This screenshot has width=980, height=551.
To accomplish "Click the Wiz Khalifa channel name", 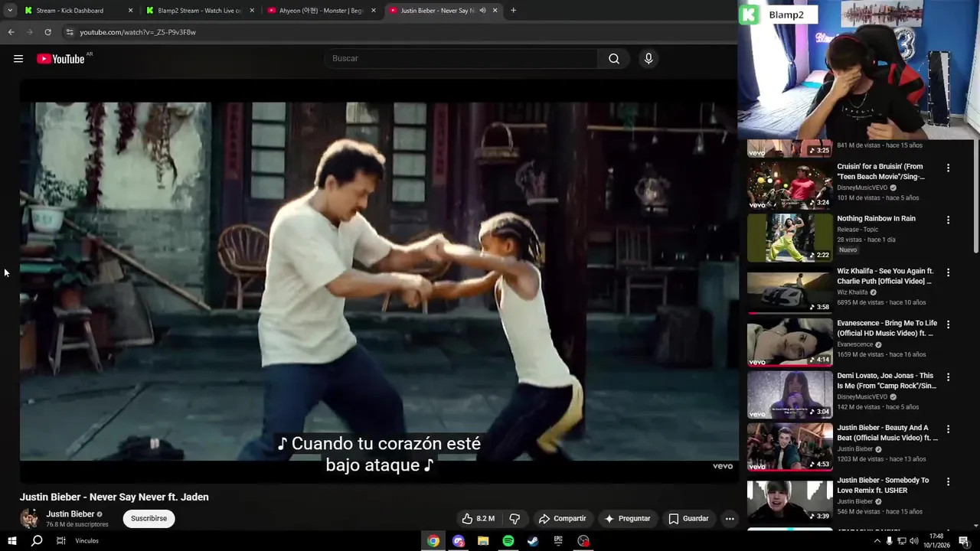I will coord(852,292).
